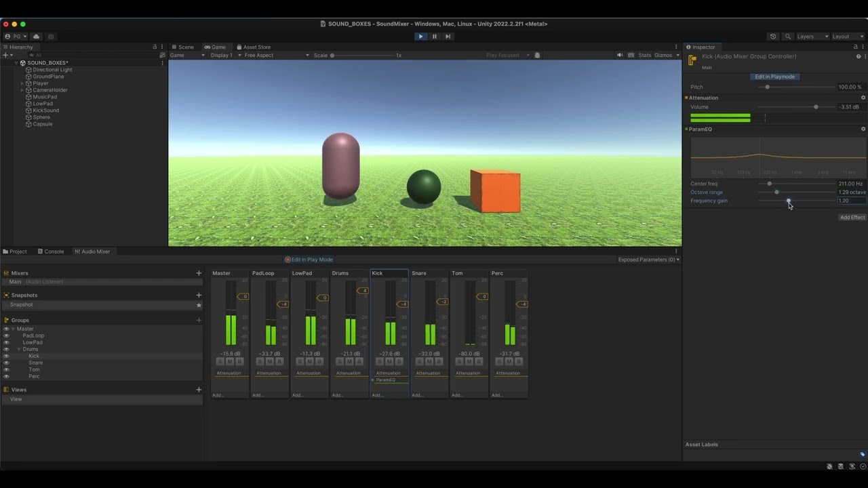
Task: Add a new snapshot with the Snapshots plus
Action: point(199,295)
